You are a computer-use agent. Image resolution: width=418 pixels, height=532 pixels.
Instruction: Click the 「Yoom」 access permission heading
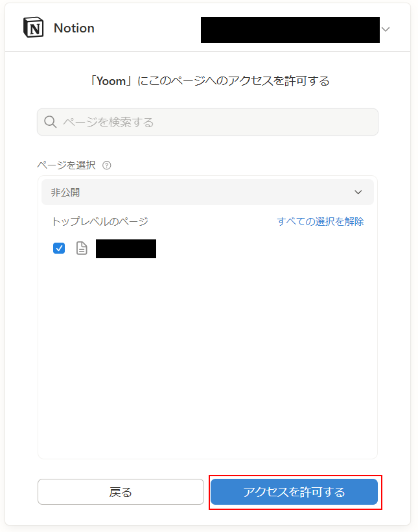click(x=209, y=81)
